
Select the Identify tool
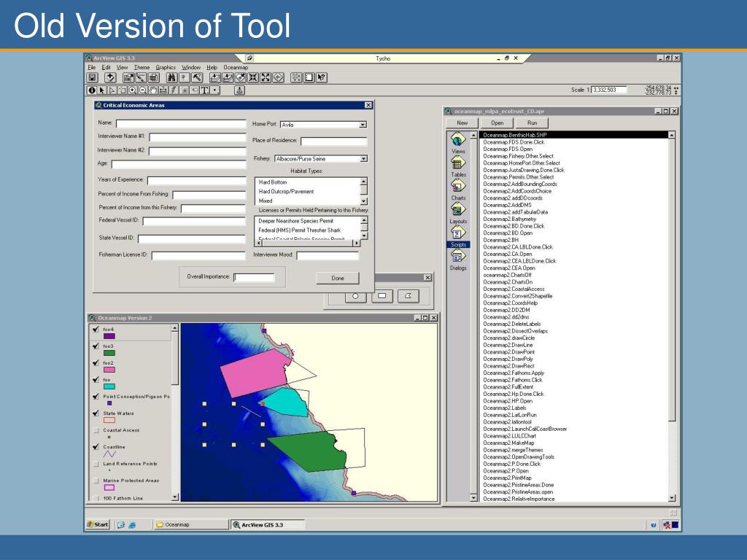[93, 90]
